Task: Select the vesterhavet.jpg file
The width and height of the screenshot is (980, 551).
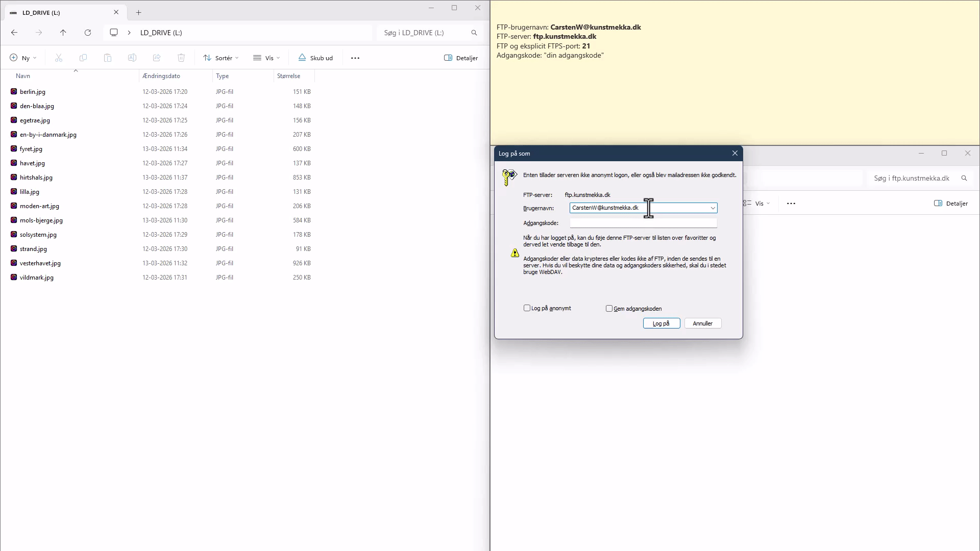Action: (40, 263)
